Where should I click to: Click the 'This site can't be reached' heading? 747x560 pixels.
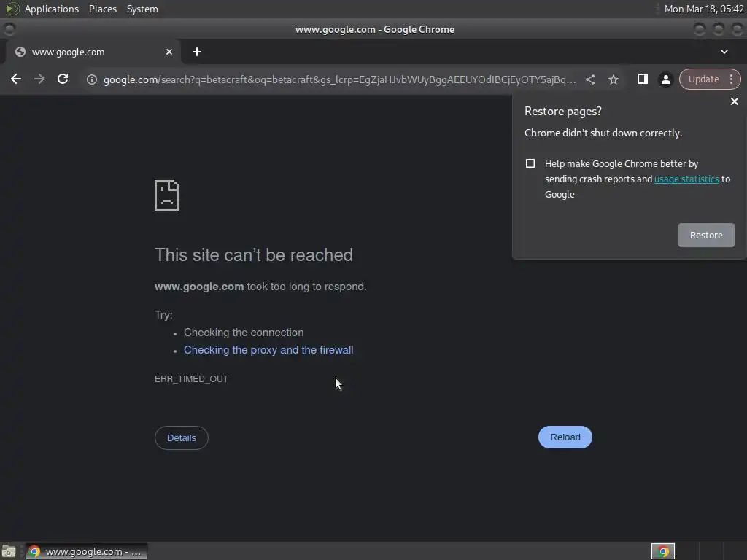(x=254, y=255)
